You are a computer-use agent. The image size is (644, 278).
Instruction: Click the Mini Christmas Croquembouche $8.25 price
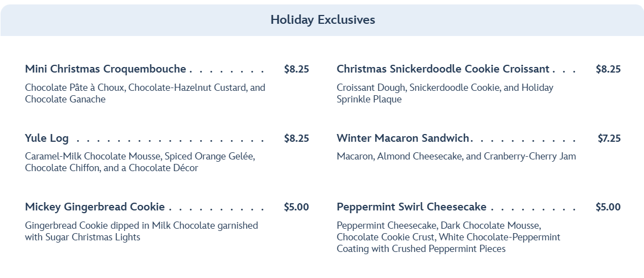tap(296, 69)
